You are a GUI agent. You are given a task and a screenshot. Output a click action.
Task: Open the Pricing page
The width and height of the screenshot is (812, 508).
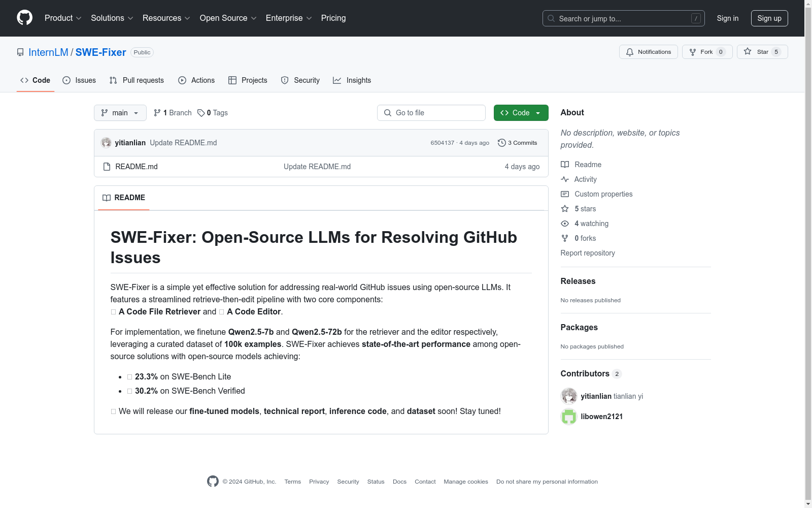coord(333,18)
